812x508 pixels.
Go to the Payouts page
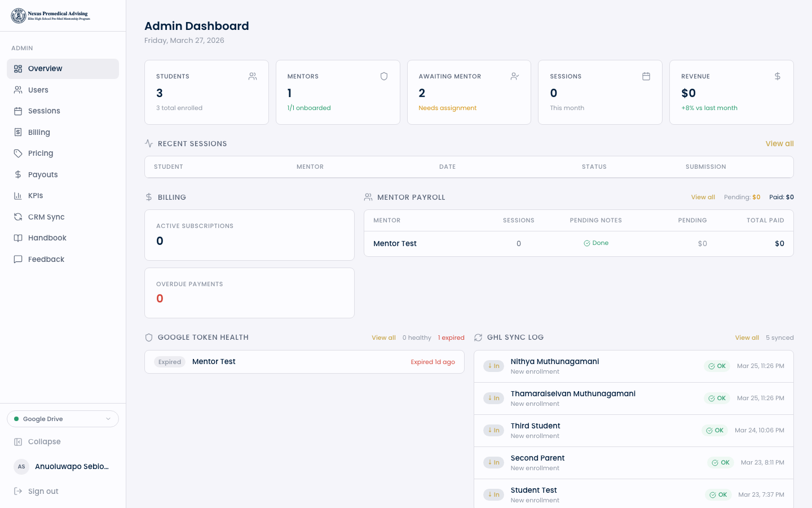pos(43,174)
